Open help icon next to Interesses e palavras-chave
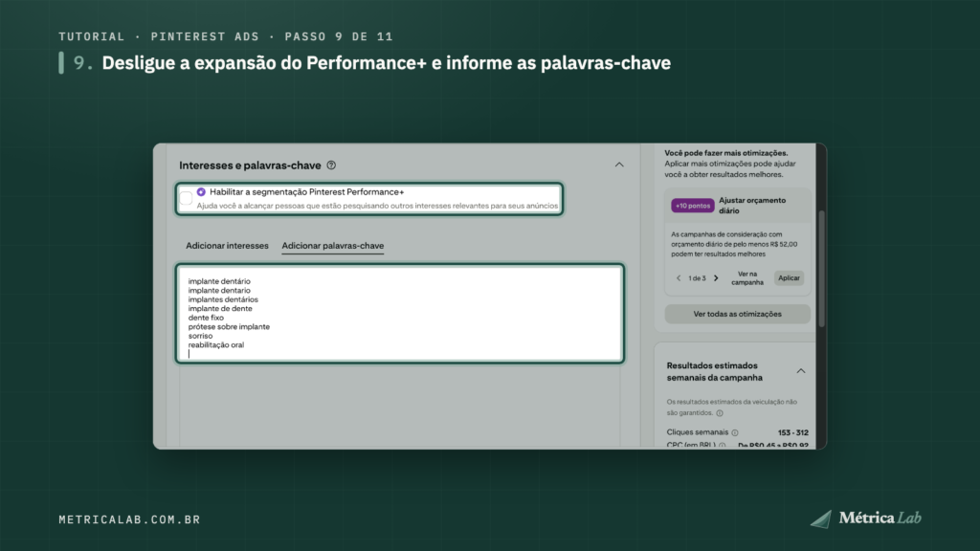The height and width of the screenshot is (551, 980). click(x=331, y=165)
